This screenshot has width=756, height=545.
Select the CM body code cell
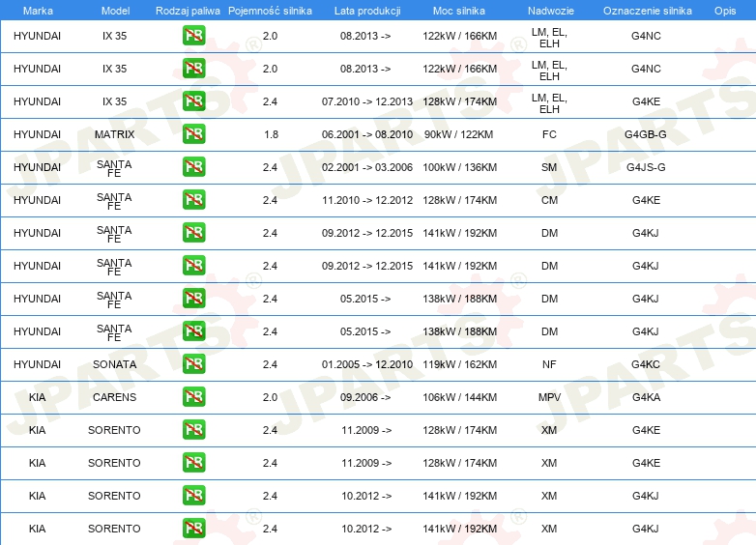[x=549, y=200]
